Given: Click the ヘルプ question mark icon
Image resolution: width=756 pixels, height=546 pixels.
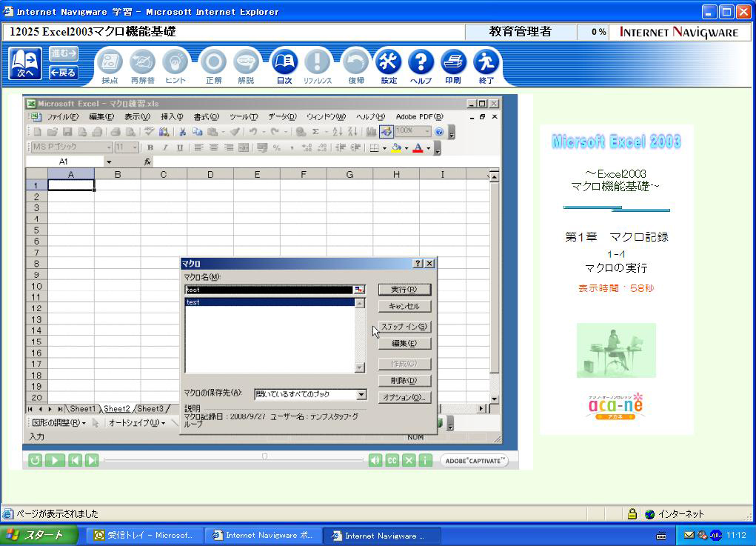Looking at the screenshot, I should click(x=421, y=64).
